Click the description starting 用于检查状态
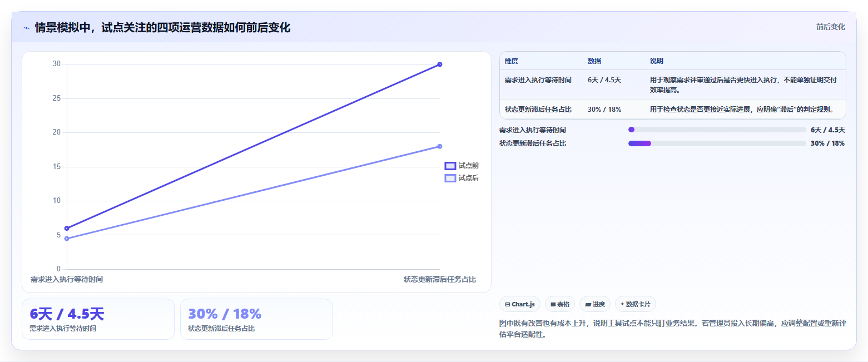868x362 pixels. pyautogui.click(x=742, y=110)
